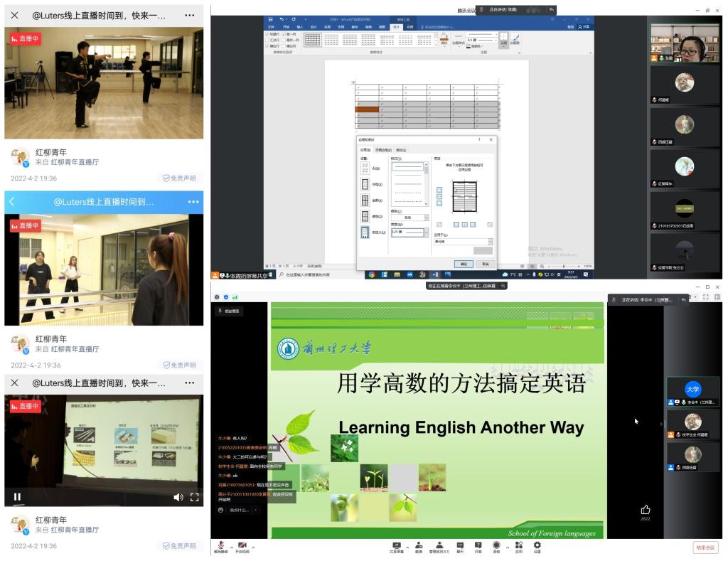Viewport: 728px width, 561px height.
Task: Choose the box border setting icon
Action: pos(365,184)
